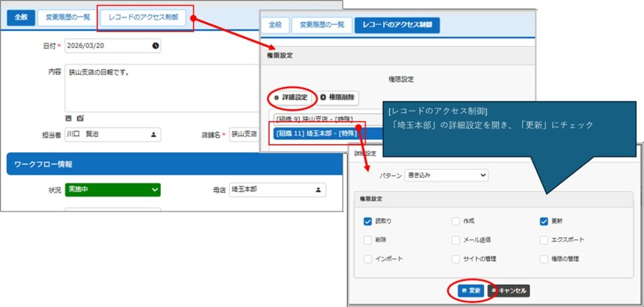
Task: Click person icon in 母店 field
Action: [318, 189]
